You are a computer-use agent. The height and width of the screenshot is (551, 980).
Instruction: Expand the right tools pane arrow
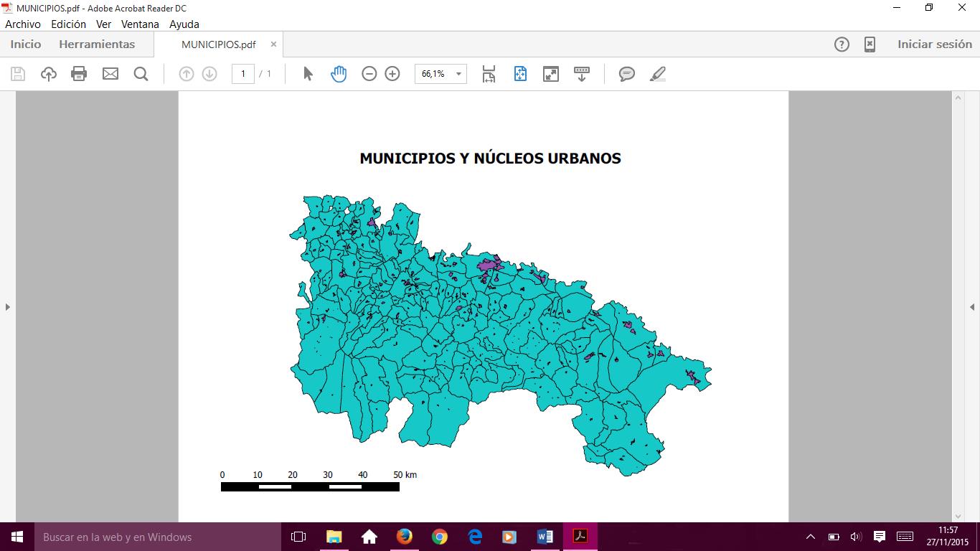pyautogui.click(x=972, y=307)
